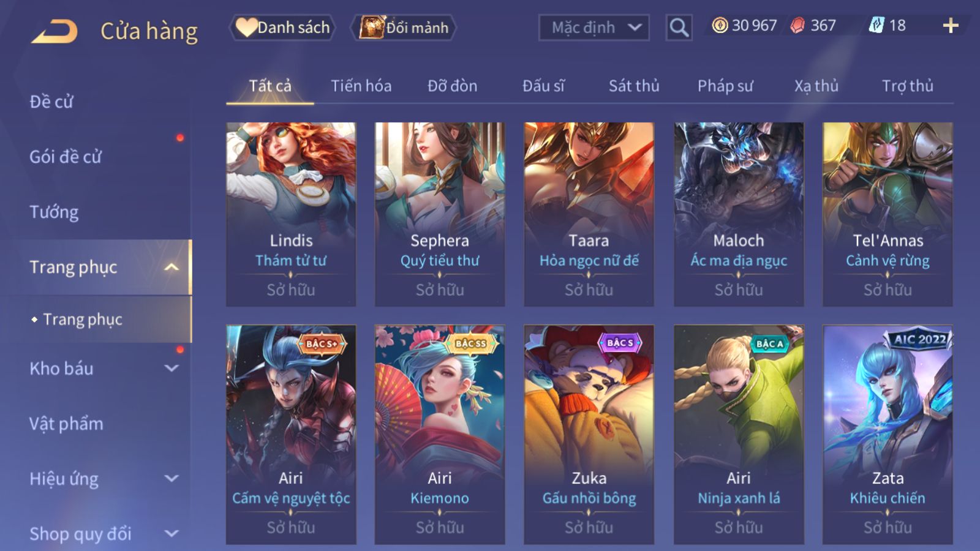This screenshot has height=551, width=980.
Task: Open Đổi mảnh chest icon button
Action: click(x=404, y=28)
